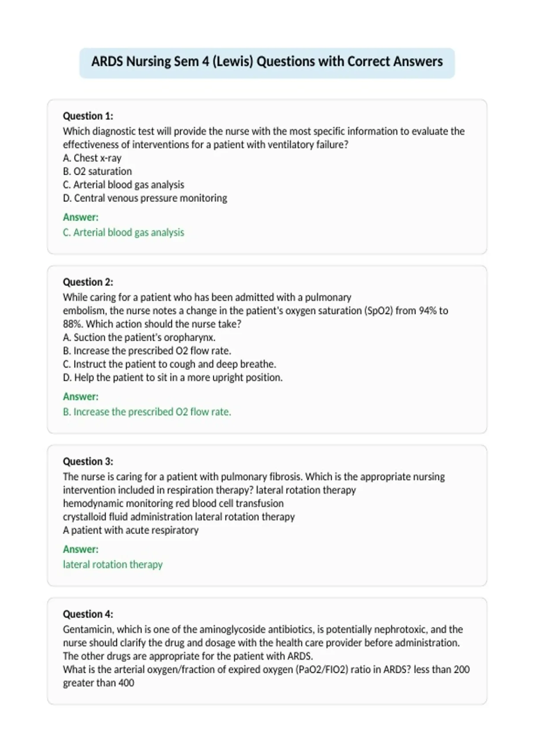Select the Question 3 heading
The image size is (534, 756).
88,461
